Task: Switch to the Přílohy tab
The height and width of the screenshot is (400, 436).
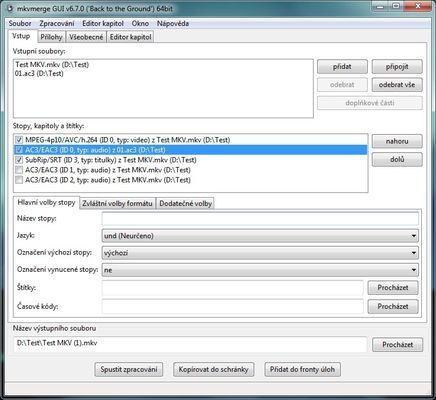Action: (x=51, y=37)
